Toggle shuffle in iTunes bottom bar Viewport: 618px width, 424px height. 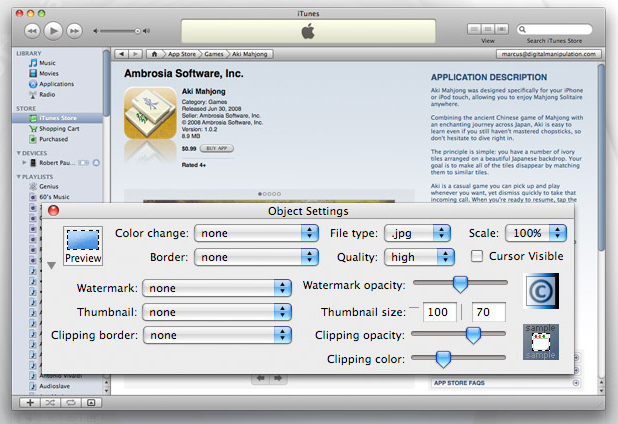50,402
